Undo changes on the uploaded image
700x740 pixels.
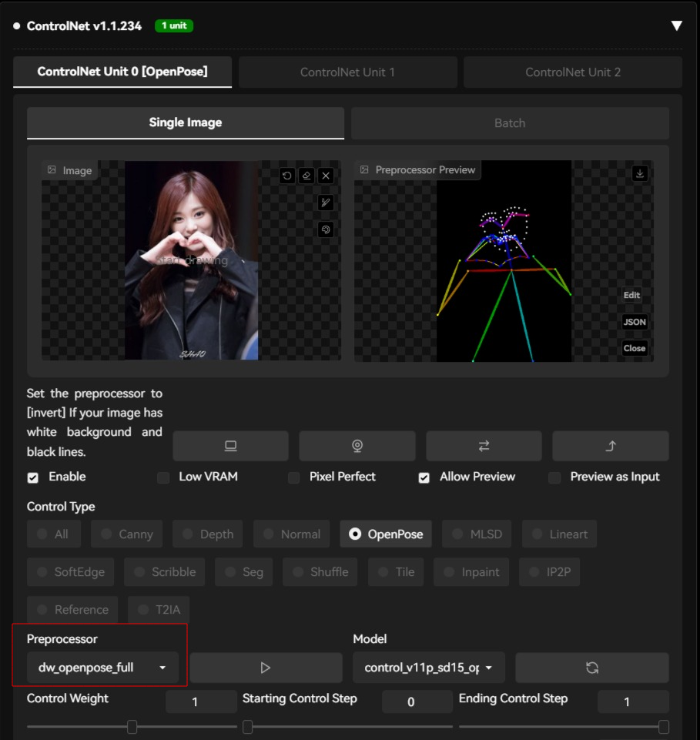click(286, 176)
